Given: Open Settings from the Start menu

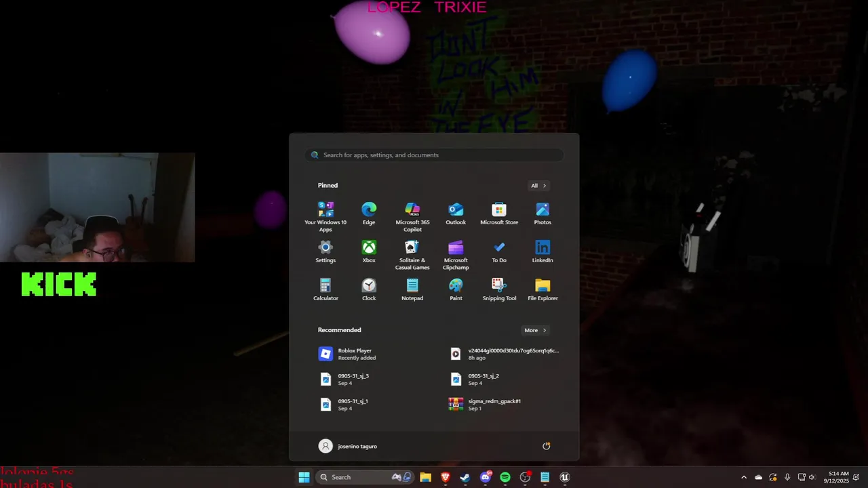Looking at the screenshot, I should click(x=325, y=251).
